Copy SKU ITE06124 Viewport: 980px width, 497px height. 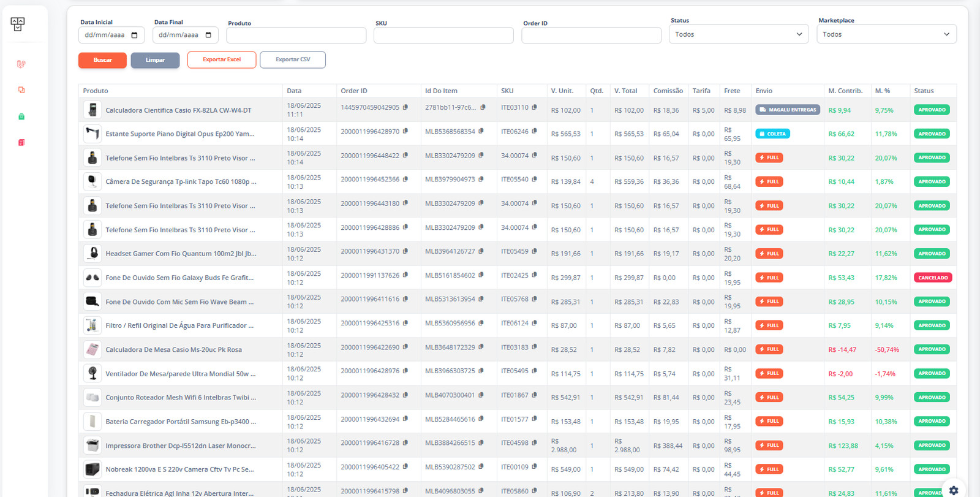[x=535, y=323]
